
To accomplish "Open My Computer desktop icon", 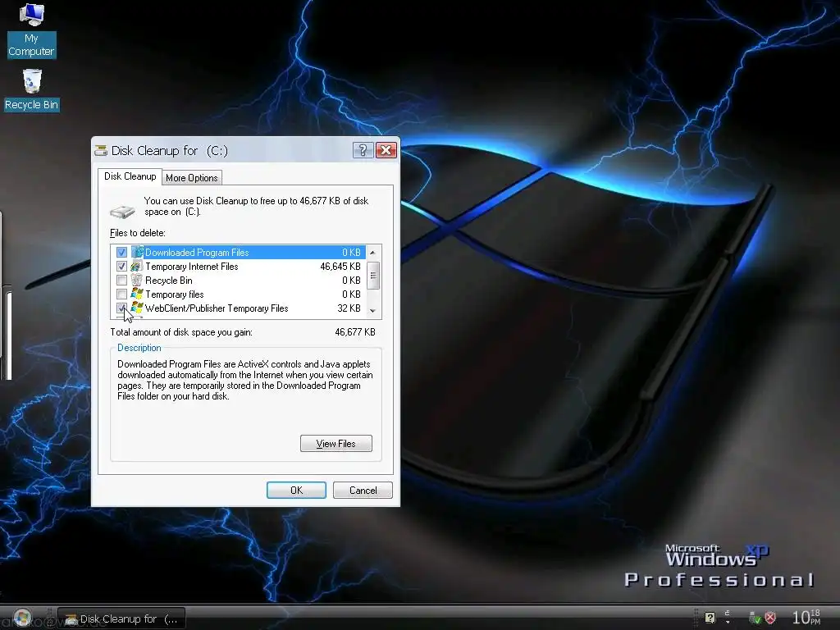I will point(32,30).
